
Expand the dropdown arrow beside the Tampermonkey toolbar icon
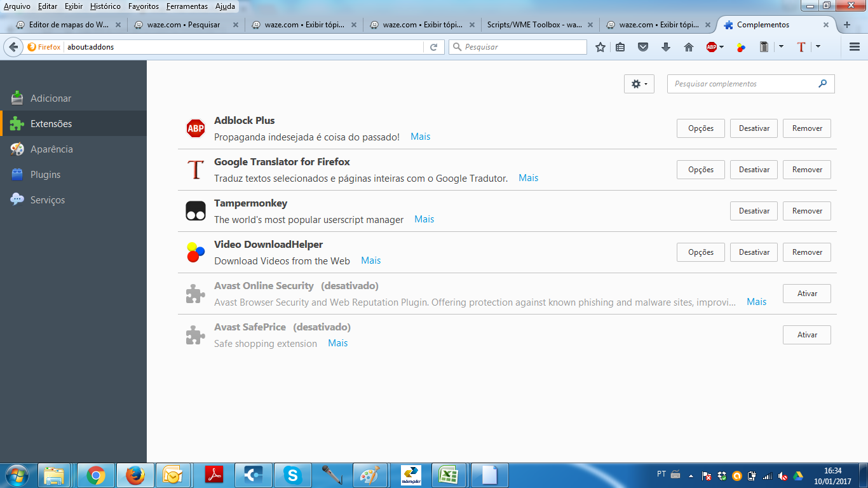(x=781, y=47)
